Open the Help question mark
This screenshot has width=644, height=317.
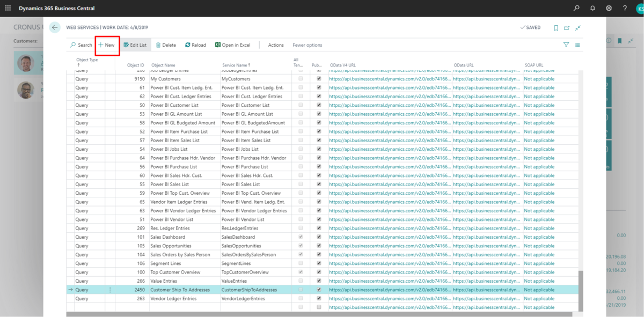coord(625,8)
